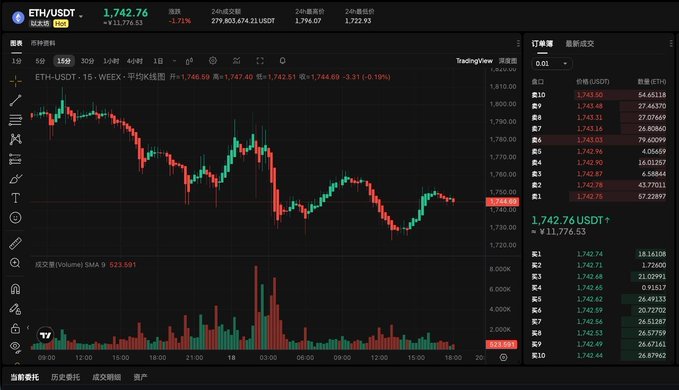This screenshot has width=679, height=390.
Task: Open chart panel three-dot menu
Action: [518, 43]
